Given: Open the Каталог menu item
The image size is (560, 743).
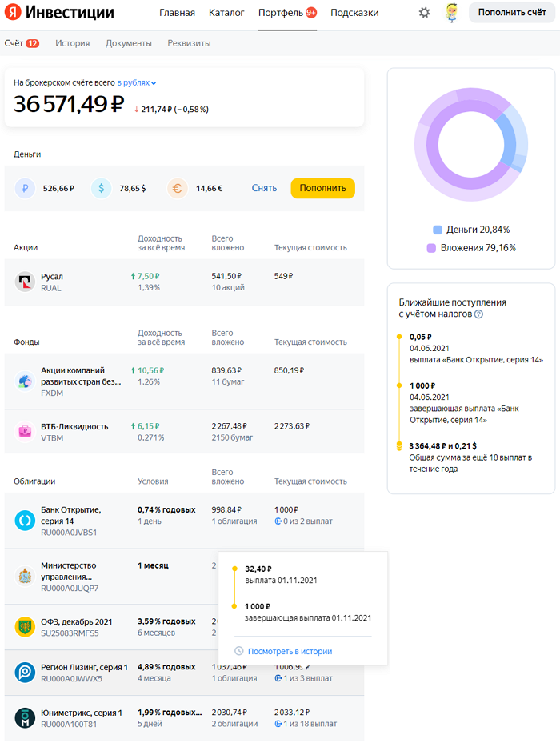Looking at the screenshot, I should pos(226,13).
